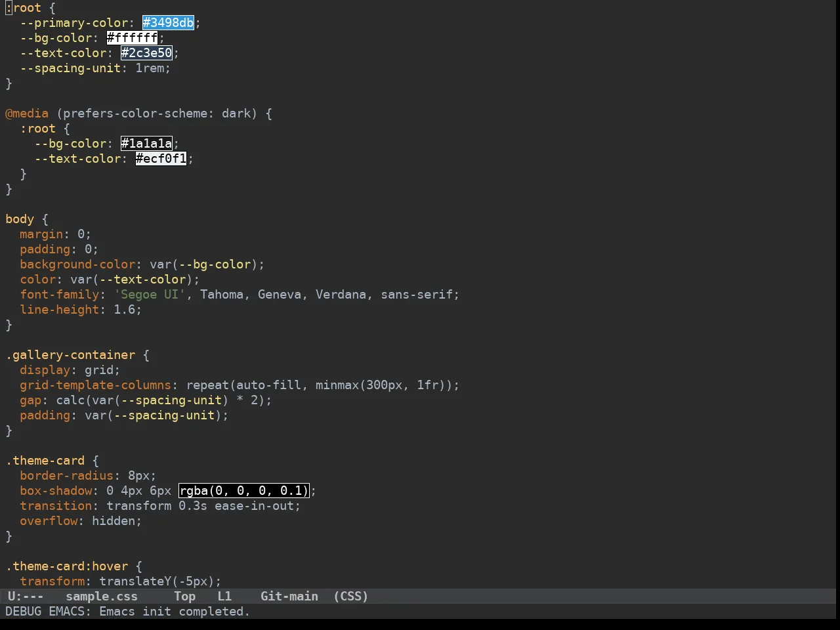
Task: Click the 'hidden' overflow value
Action: (114, 521)
